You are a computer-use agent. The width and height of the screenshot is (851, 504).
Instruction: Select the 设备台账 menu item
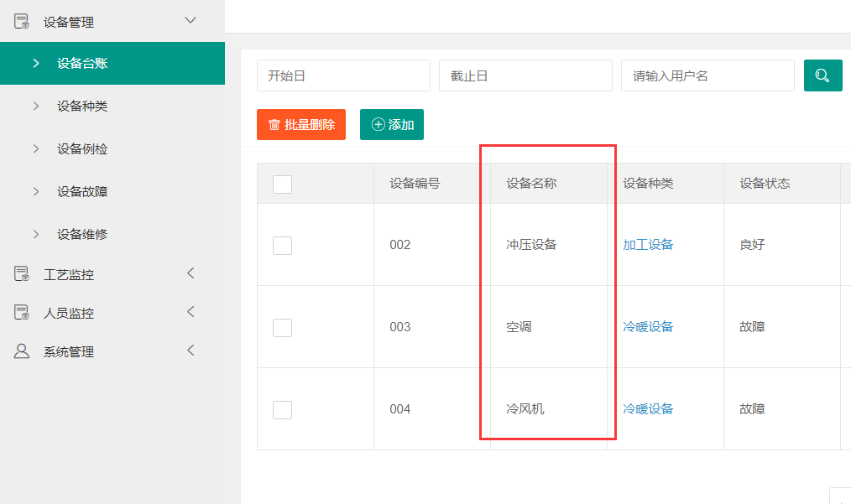[x=112, y=63]
